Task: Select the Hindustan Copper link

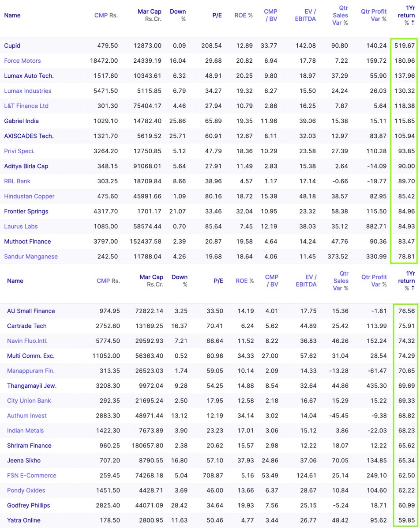Action: [30, 196]
